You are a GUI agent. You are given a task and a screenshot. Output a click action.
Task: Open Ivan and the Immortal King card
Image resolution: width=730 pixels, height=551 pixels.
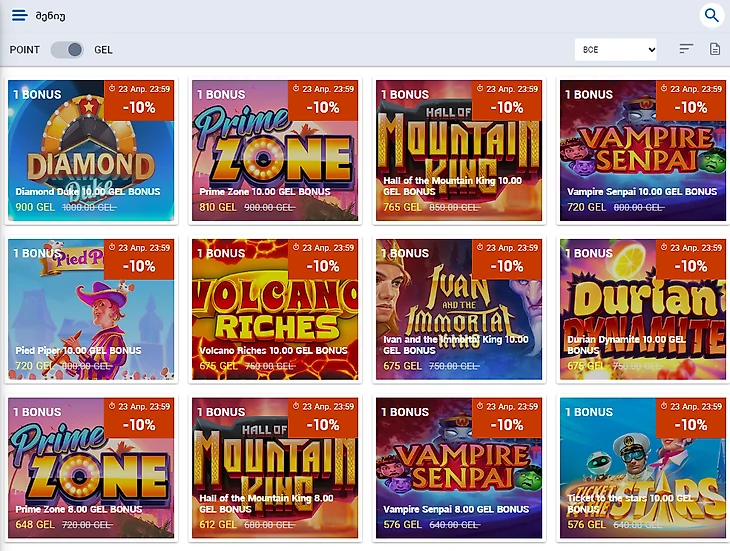(x=459, y=309)
